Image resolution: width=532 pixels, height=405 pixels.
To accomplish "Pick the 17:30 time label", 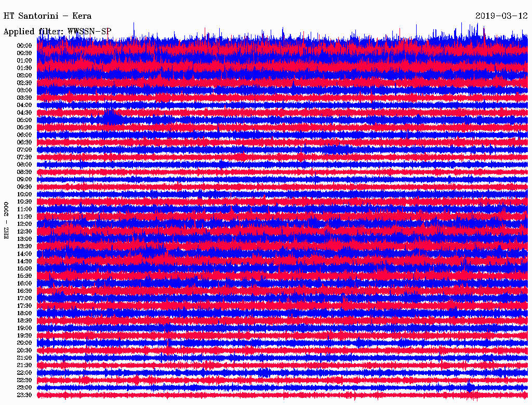I will (24, 306).
